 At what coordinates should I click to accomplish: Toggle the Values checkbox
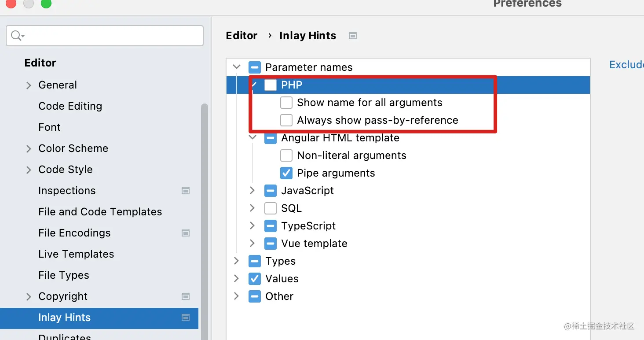pos(255,279)
